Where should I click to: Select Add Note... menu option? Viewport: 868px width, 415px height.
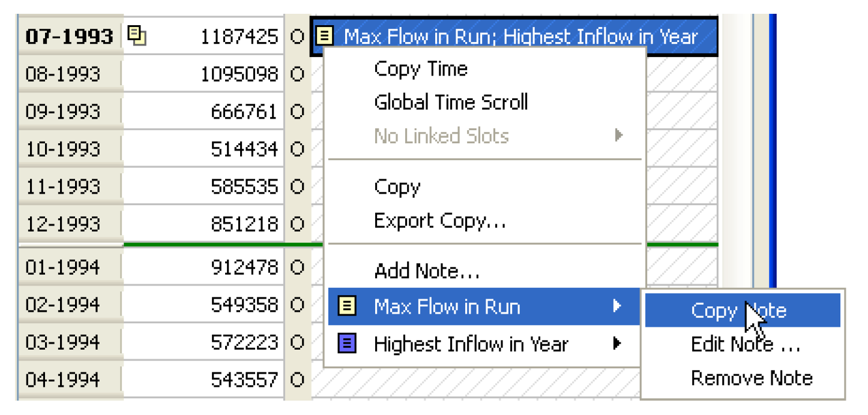[x=427, y=272]
